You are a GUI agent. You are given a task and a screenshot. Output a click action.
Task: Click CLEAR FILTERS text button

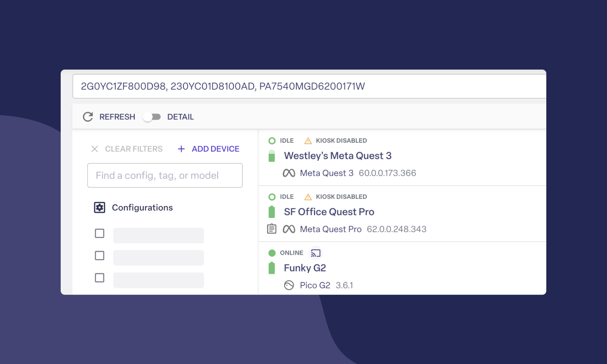134,149
